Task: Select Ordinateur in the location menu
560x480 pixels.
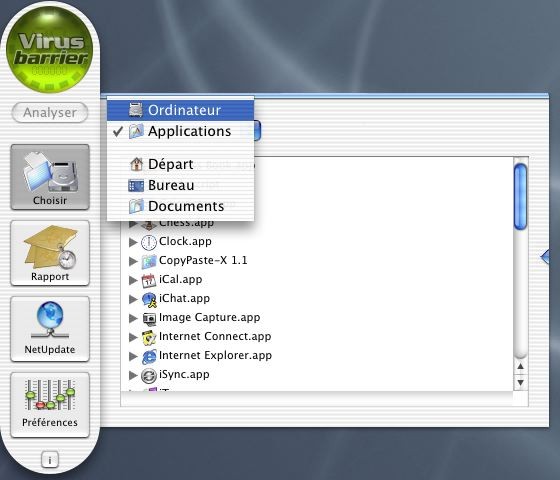Action: click(180, 110)
